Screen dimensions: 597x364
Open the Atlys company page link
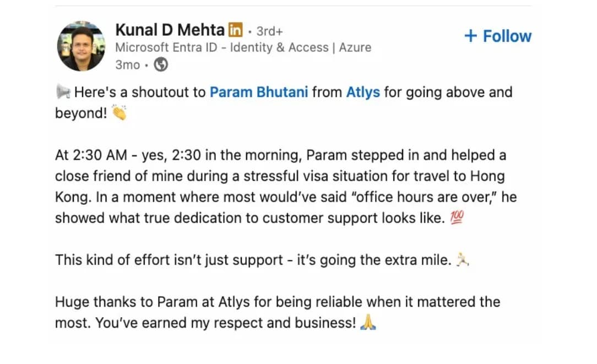(363, 92)
